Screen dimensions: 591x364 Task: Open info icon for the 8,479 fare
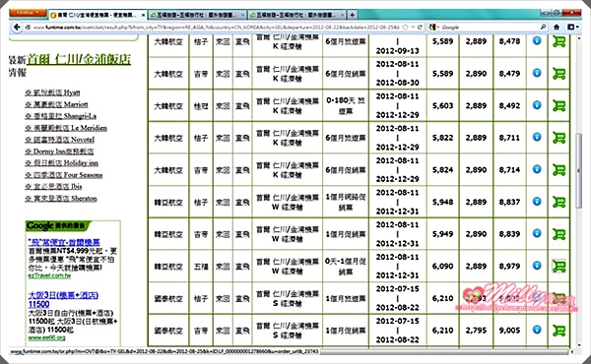[x=537, y=72]
